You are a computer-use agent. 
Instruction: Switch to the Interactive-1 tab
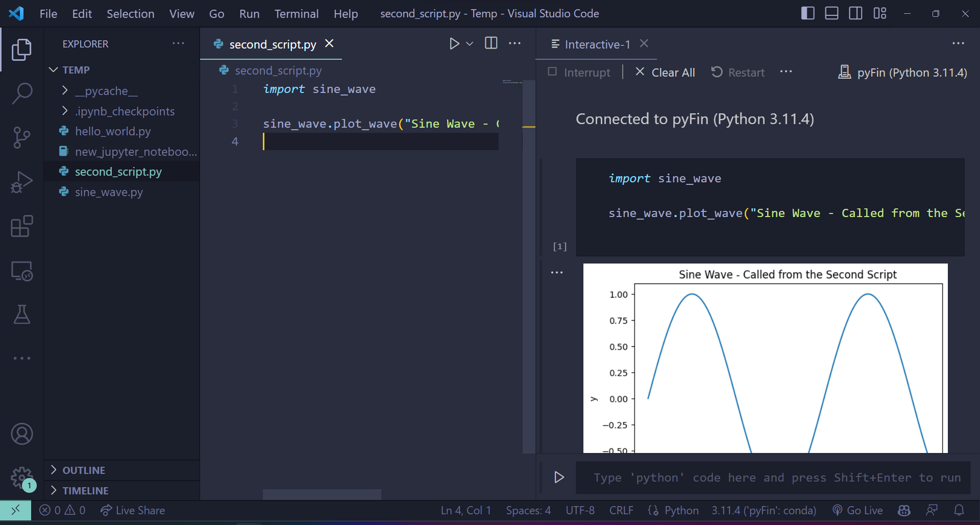coord(597,44)
